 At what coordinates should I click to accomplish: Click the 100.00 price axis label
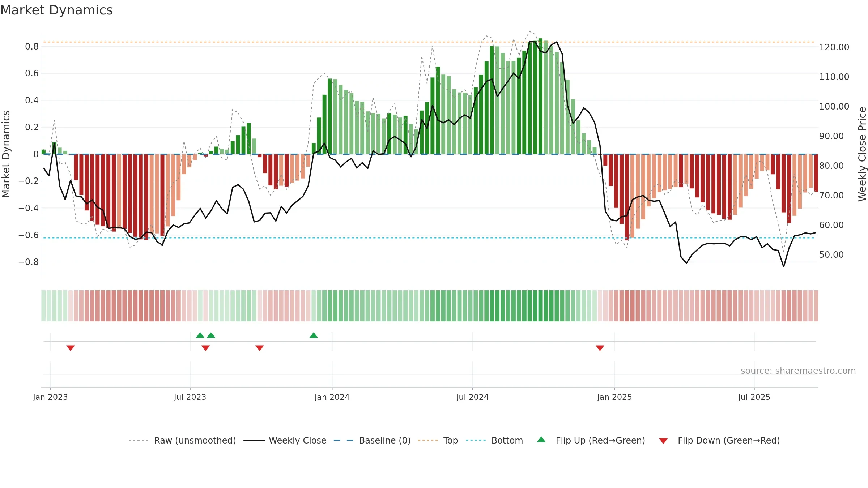(834, 107)
